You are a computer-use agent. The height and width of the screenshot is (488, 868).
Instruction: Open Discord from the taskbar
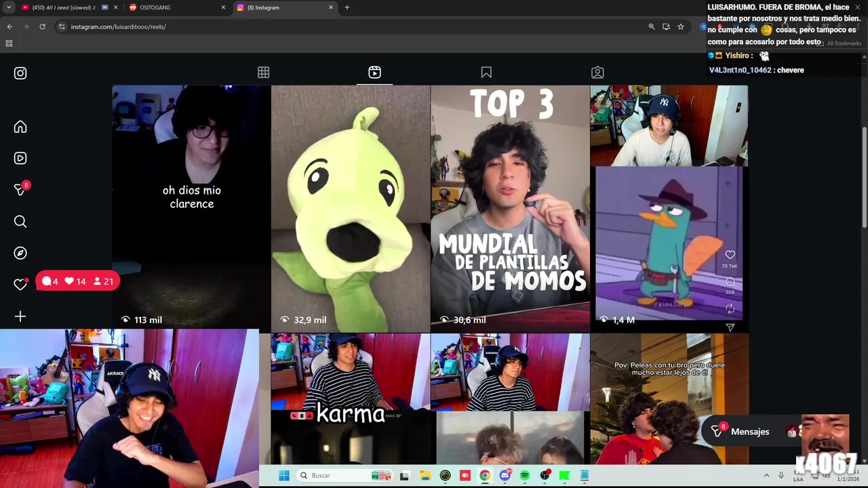pos(505,476)
